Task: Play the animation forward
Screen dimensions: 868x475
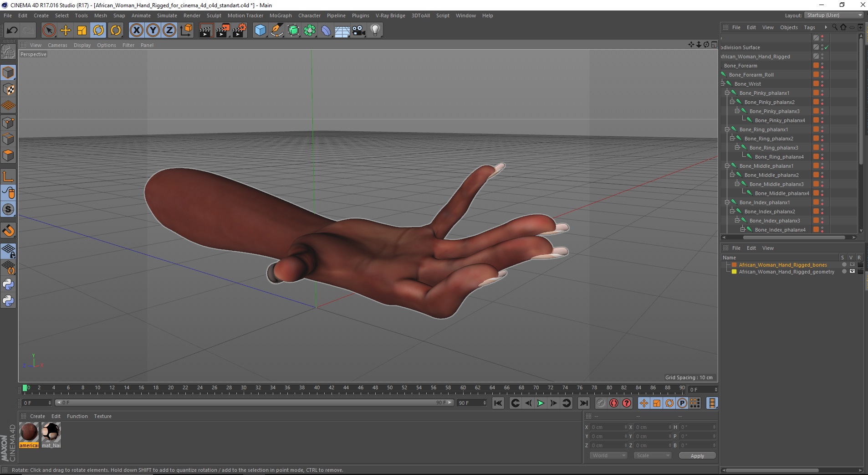Action: pos(541,403)
